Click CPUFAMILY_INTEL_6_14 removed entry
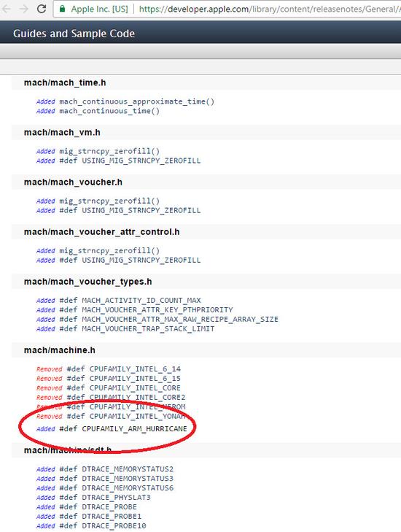 (135, 369)
